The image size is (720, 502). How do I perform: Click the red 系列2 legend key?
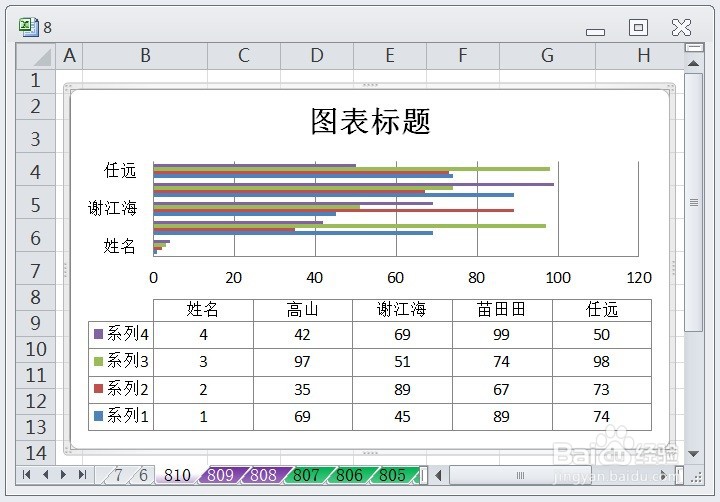tap(98, 389)
